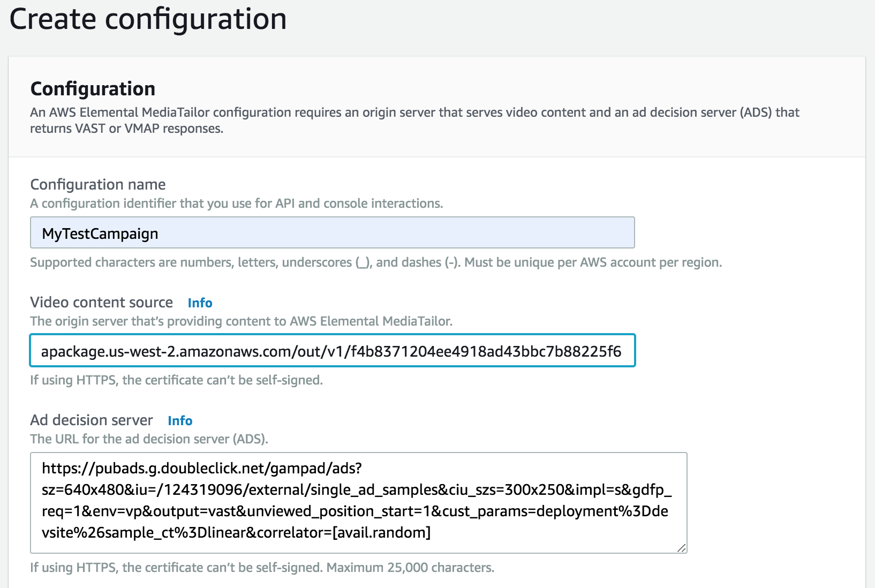Viewport: 875px width, 588px height.
Task: Open Info link beside Ad decision server
Action: [x=180, y=420]
